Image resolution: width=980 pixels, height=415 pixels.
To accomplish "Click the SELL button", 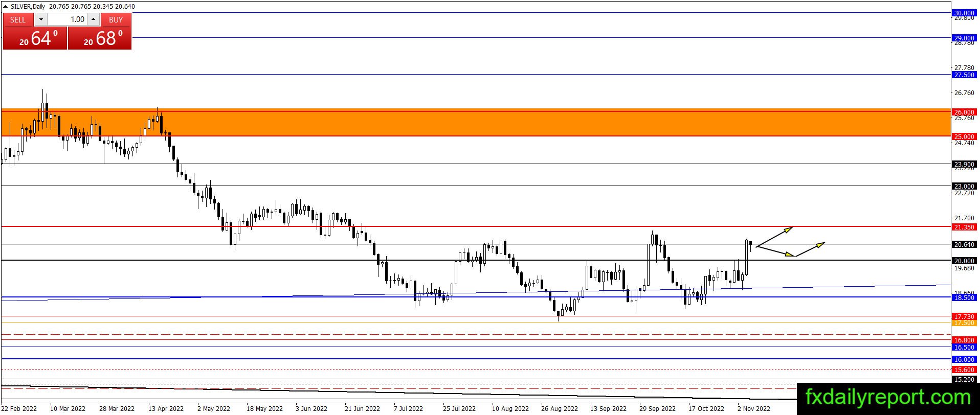I will 18,19.
